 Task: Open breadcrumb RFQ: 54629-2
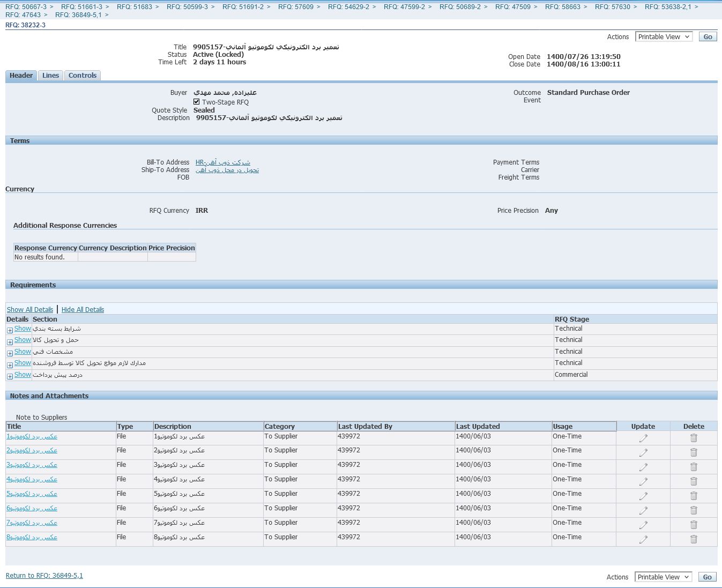coord(348,7)
